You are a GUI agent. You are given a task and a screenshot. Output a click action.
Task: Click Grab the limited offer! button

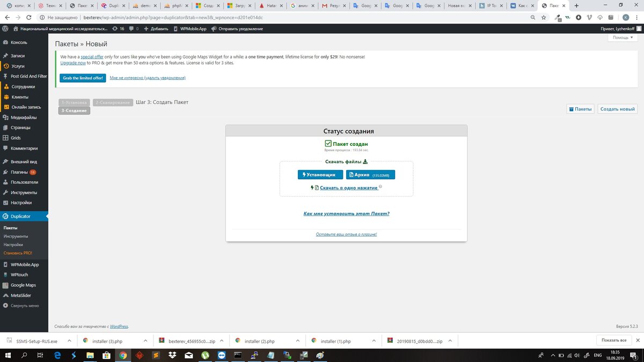[83, 78]
